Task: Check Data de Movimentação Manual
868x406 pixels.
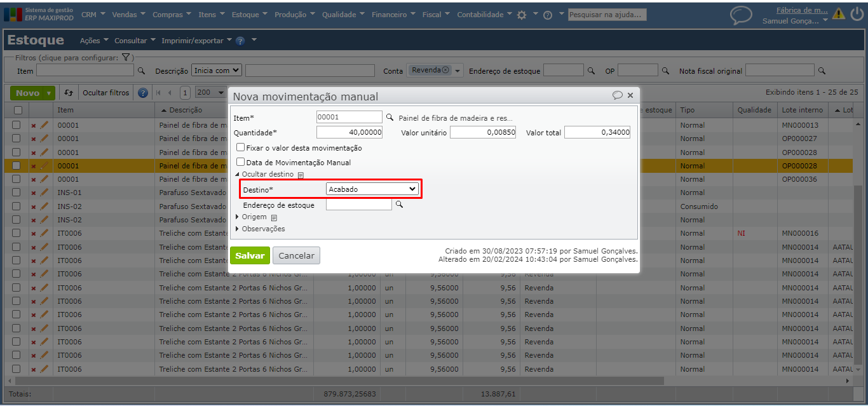Action: click(241, 162)
